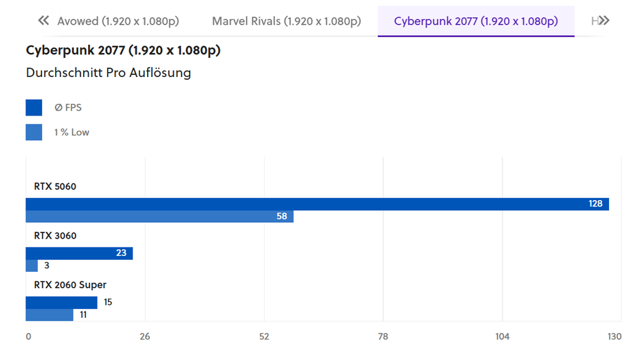Click the lighter blue 1 % Low swatch
Image resolution: width=644 pixels, height=357 pixels.
tap(34, 132)
